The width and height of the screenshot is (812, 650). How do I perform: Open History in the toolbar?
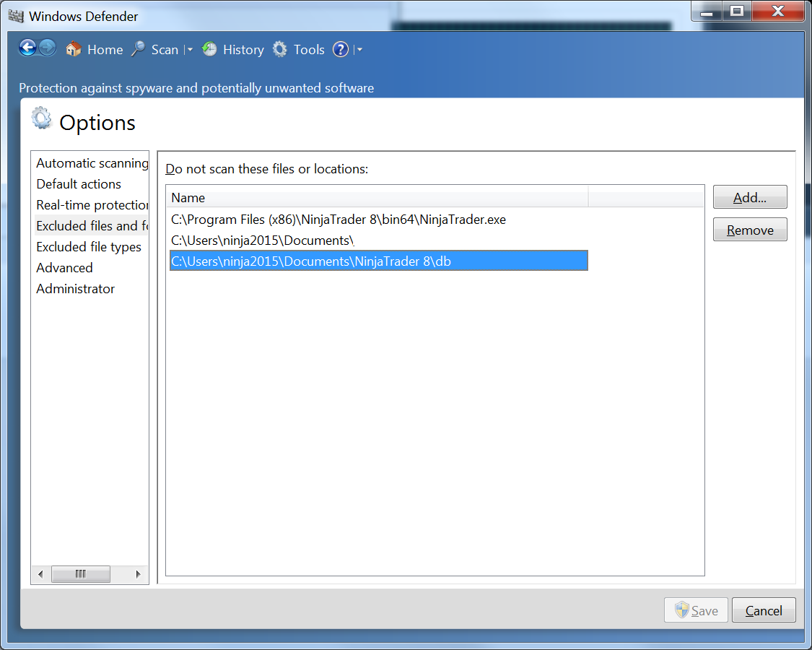[243, 50]
